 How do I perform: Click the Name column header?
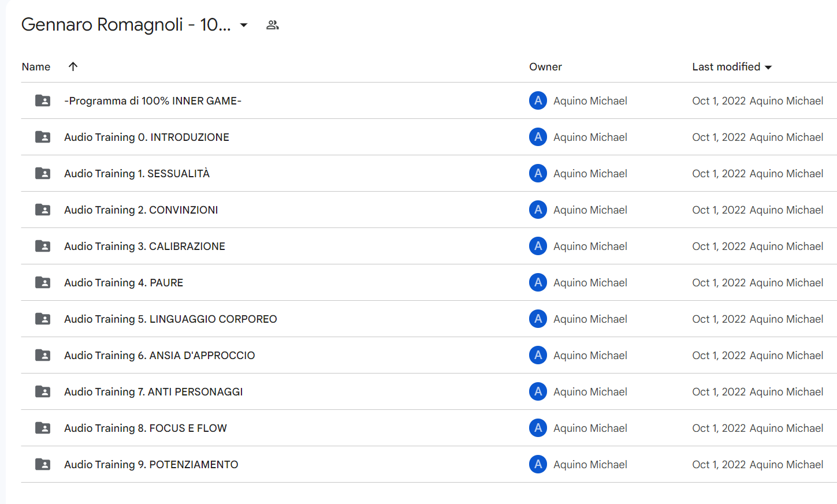(36, 67)
